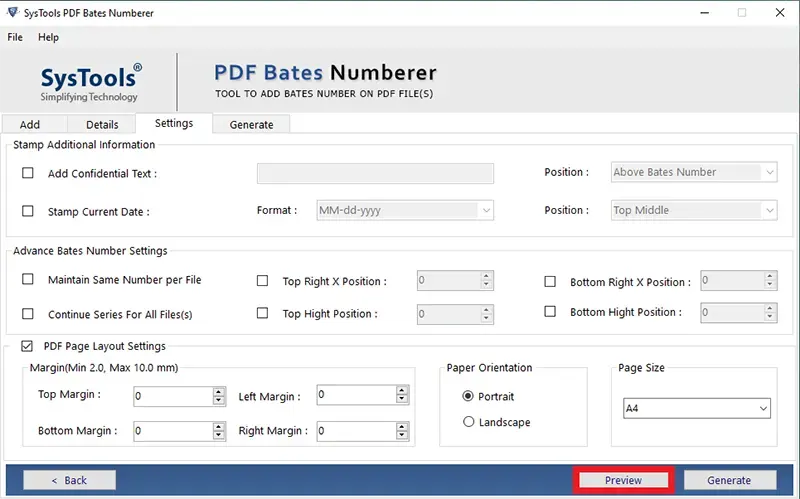Click the Left Margin value field
Screen dimensions: 800x499
coord(356,394)
